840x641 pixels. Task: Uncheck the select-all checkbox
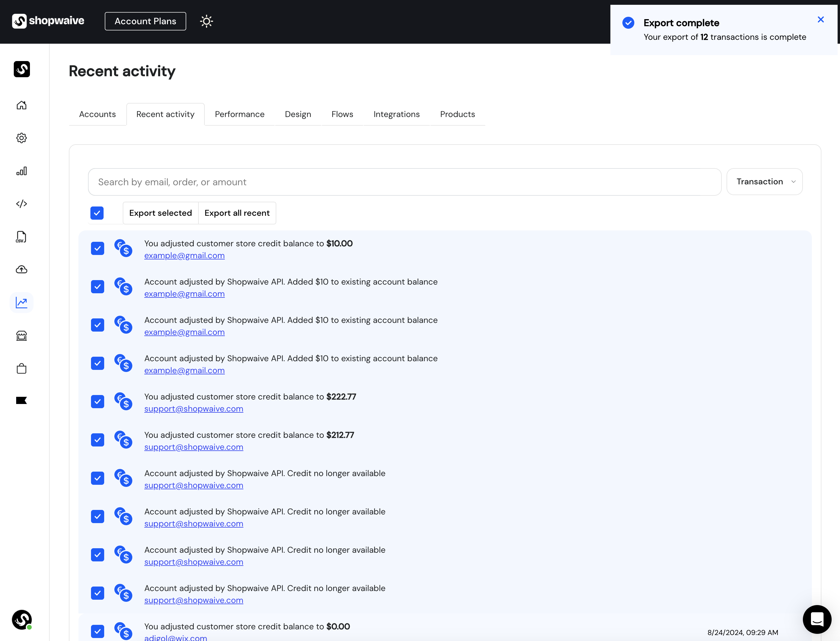pyautogui.click(x=97, y=213)
